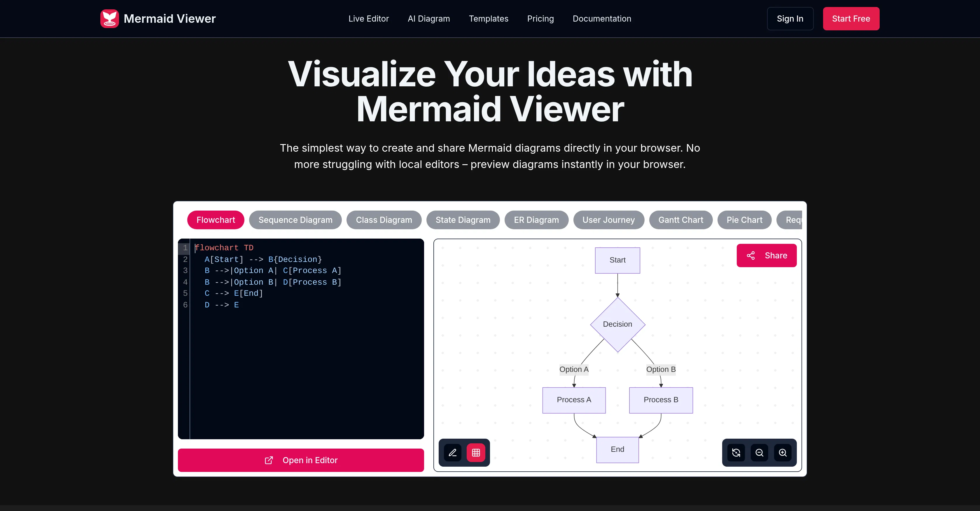Open the Share dialog on the diagram
Viewport: 980px width, 511px height.
pyautogui.click(x=766, y=255)
